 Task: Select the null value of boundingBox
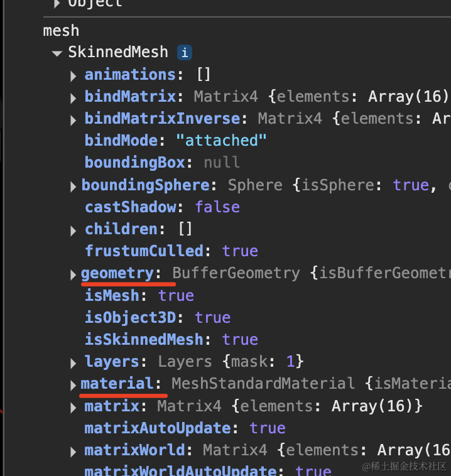(222, 163)
